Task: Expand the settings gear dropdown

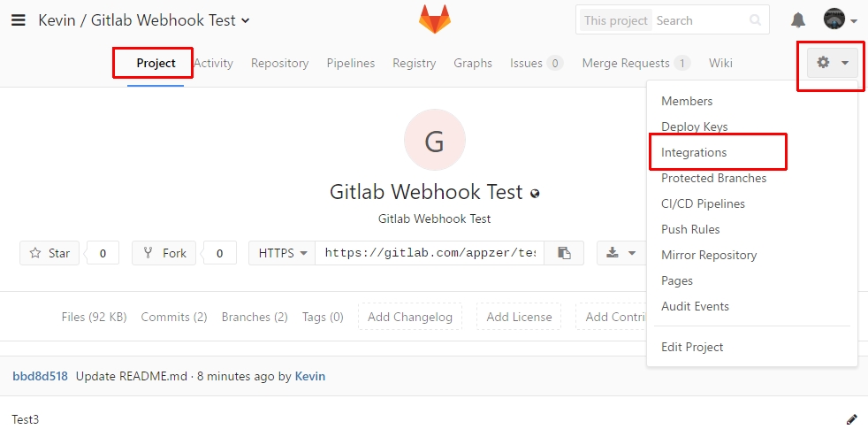Action: 832,63
